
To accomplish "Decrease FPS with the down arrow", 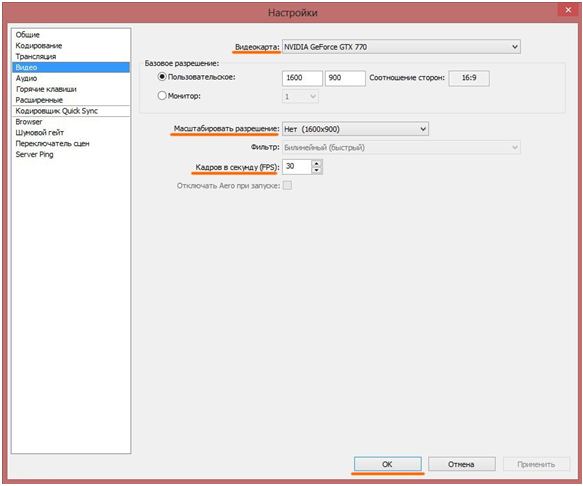I will coord(316,170).
